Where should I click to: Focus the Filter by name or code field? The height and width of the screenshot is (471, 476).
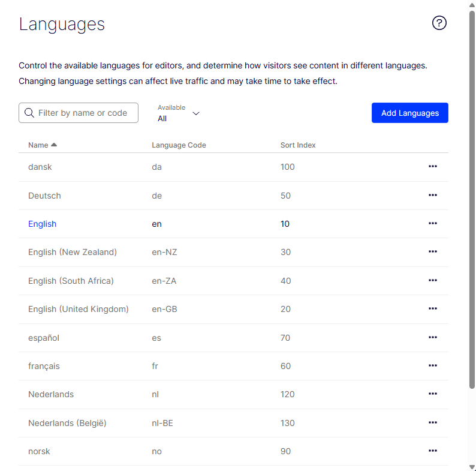[x=79, y=113]
